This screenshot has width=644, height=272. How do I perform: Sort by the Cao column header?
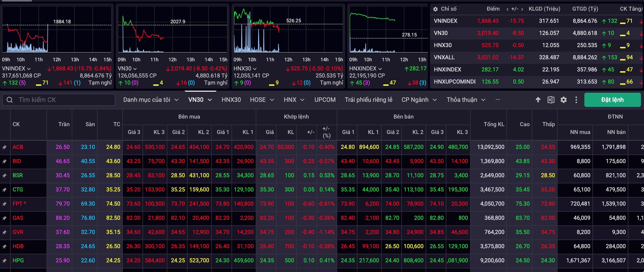pyautogui.click(x=524, y=124)
